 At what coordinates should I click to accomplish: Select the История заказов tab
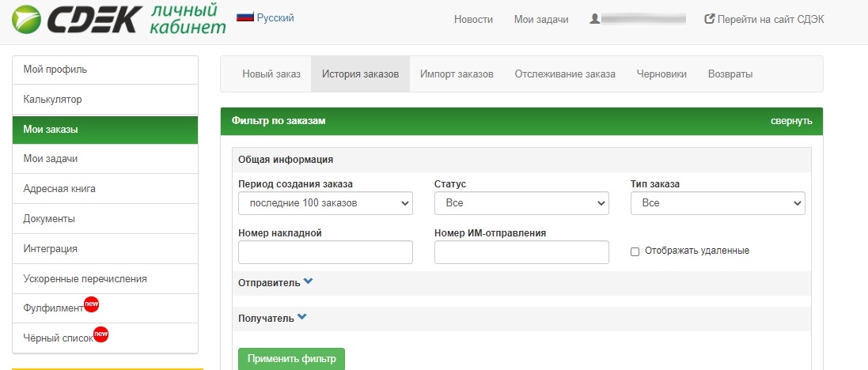tap(360, 74)
